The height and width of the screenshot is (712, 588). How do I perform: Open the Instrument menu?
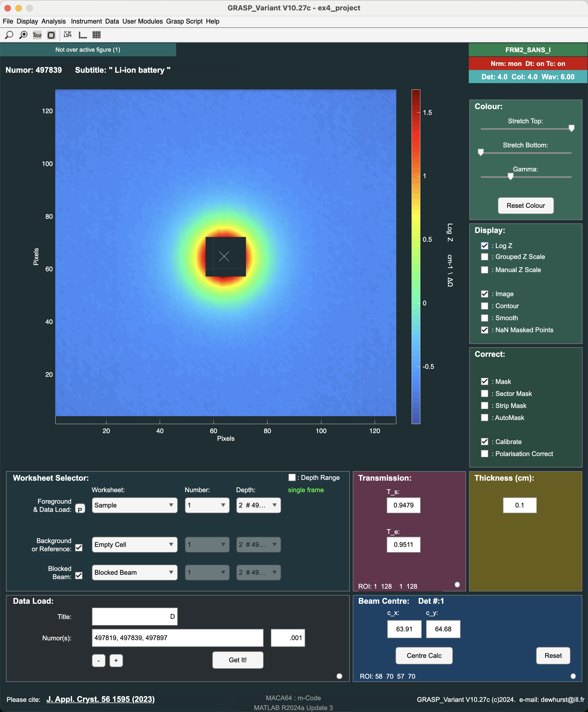coord(86,21)
